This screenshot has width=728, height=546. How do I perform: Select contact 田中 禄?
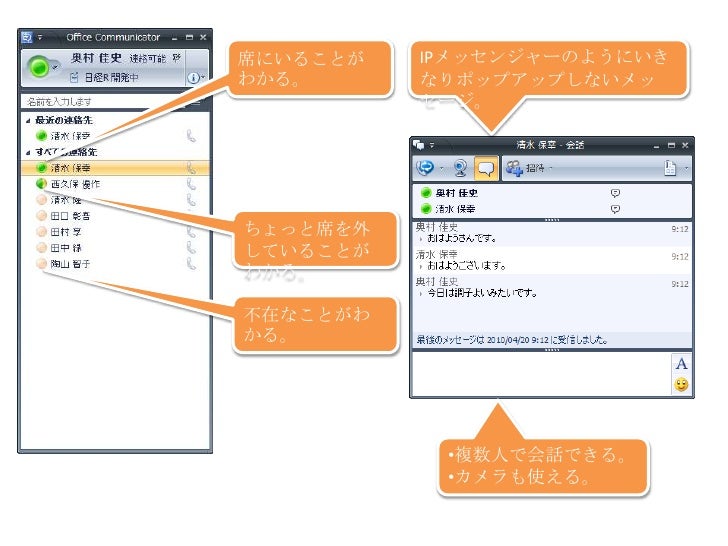click(65, 248)
